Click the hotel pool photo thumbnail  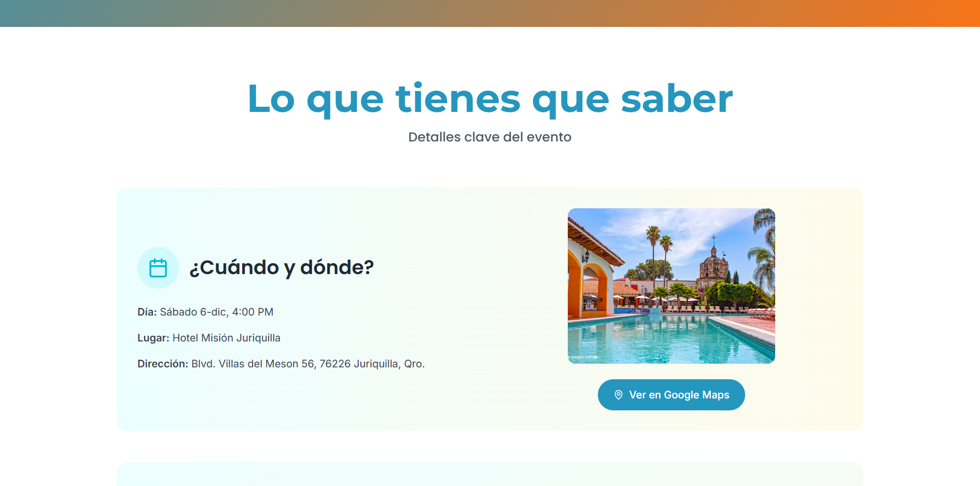tap(671, 286)
